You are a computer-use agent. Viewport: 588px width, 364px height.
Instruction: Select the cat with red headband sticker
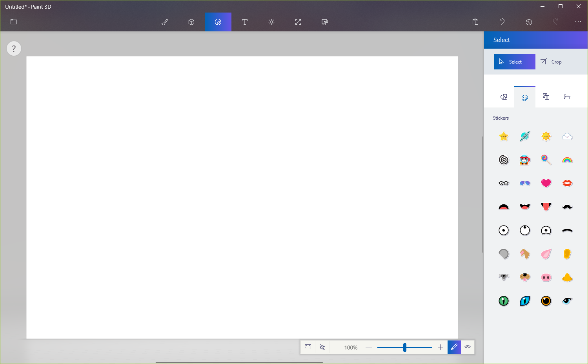point(525,160)
